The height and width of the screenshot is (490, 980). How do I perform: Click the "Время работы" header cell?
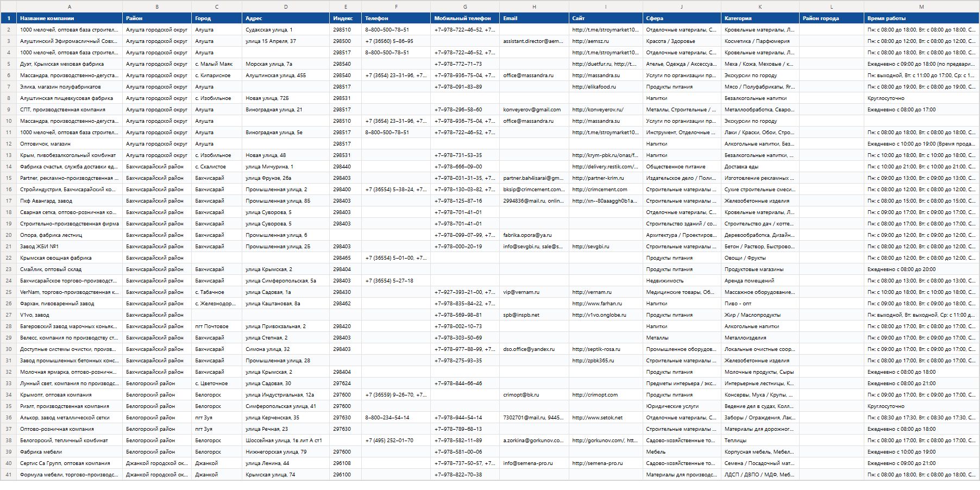coord(921,18)
